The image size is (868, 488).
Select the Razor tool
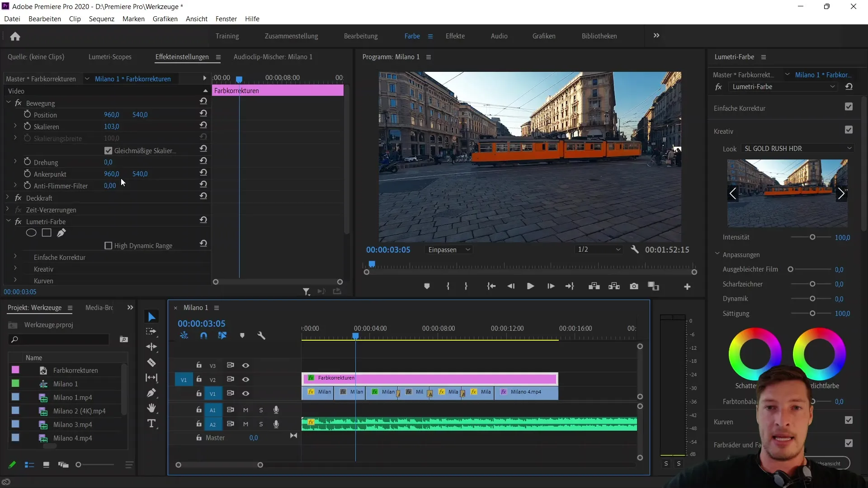(151, 362)
